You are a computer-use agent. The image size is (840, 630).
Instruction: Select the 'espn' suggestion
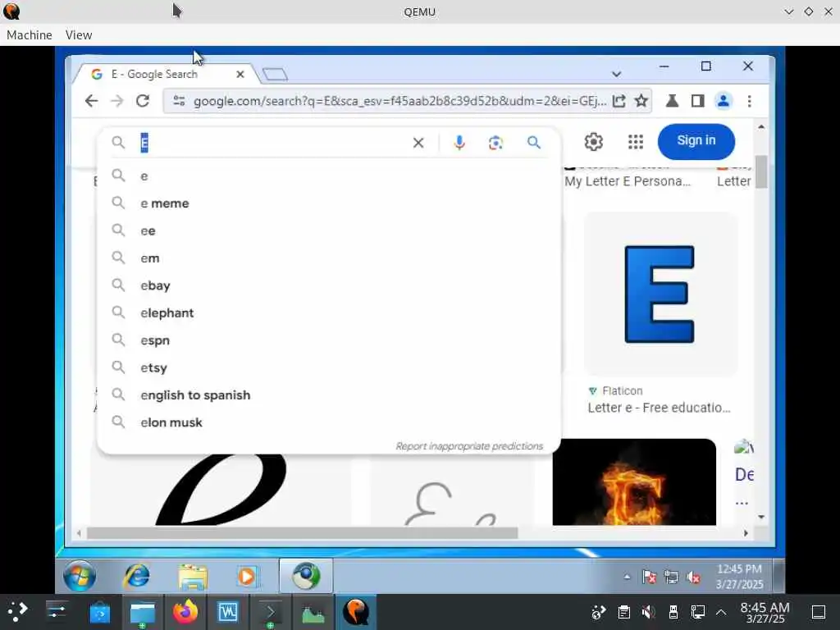(328, 340)
